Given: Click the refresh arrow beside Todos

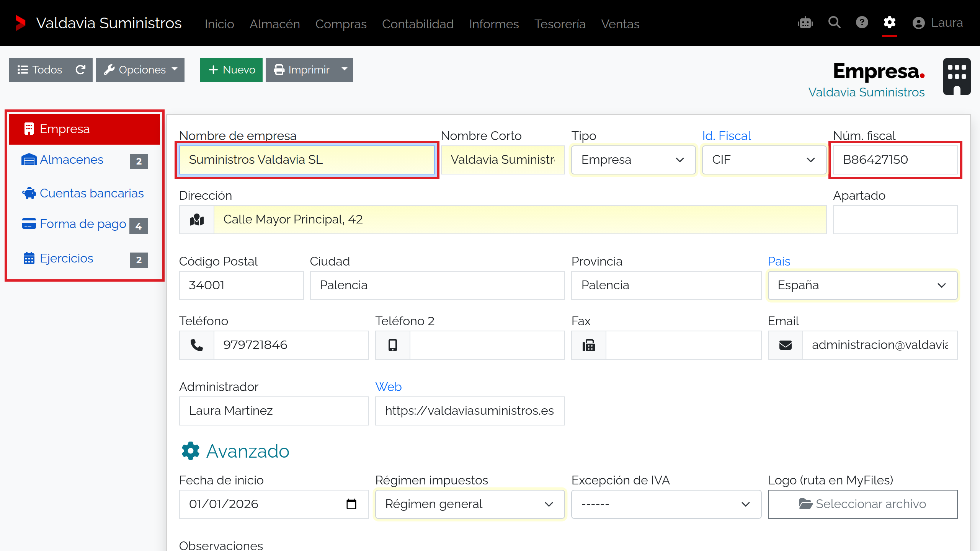Looking at the screenshot, I should (80, 70).
